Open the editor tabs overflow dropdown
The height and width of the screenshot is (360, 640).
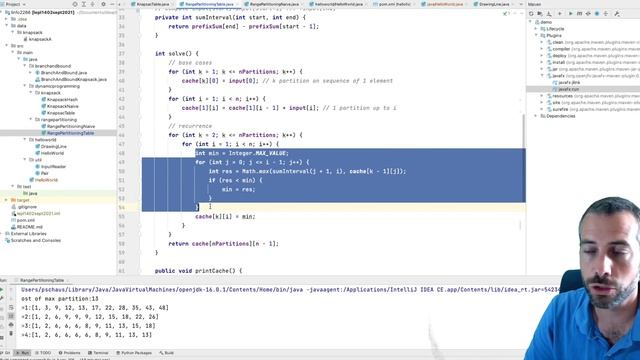[520, 4]
